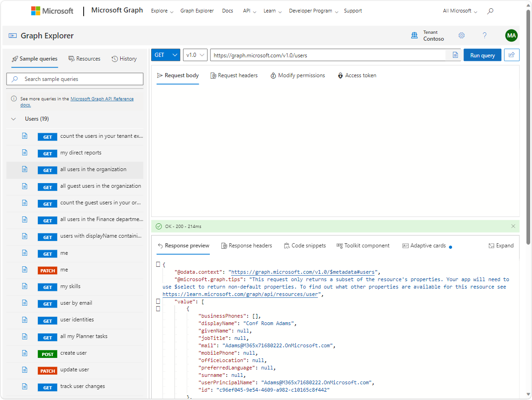
Task: Click the share query icon button
Action: point(512,55)
